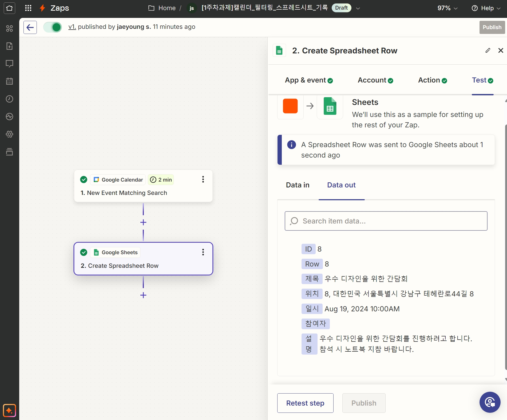
Task: Click the Row field label
Action: point(312,264)
